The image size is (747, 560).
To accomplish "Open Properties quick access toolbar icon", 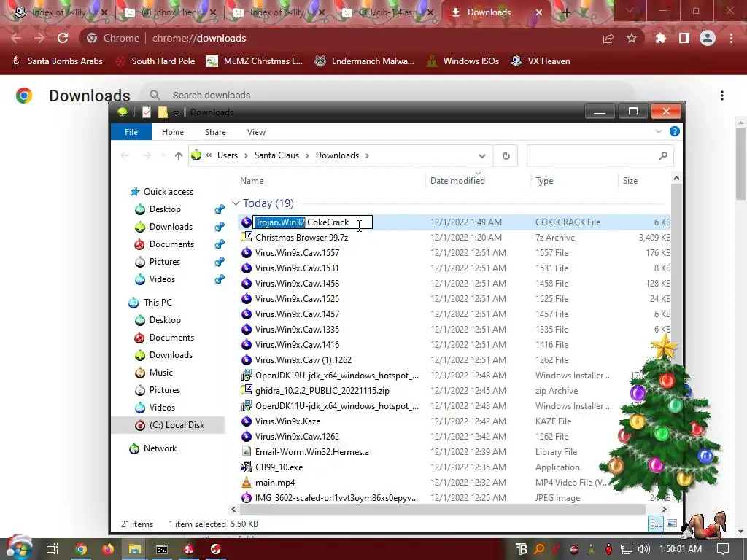I will [x=147, y=112].
